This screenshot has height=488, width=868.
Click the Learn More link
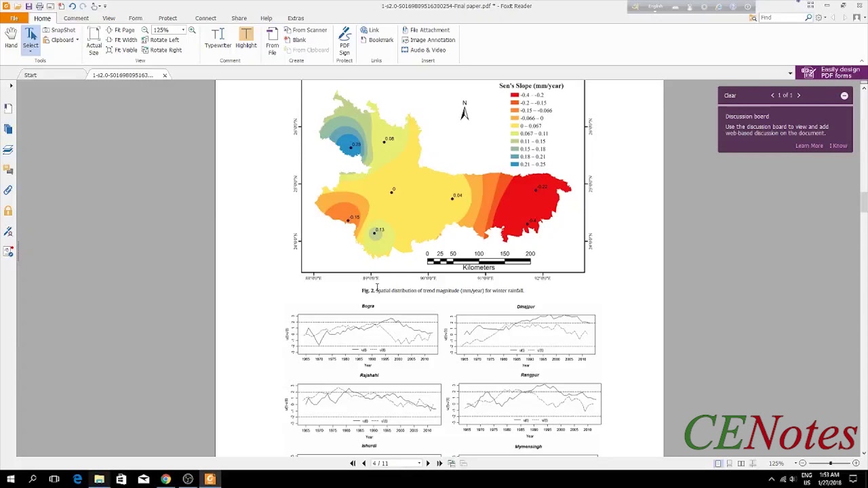pyautogui.click(x=809, y=146)
